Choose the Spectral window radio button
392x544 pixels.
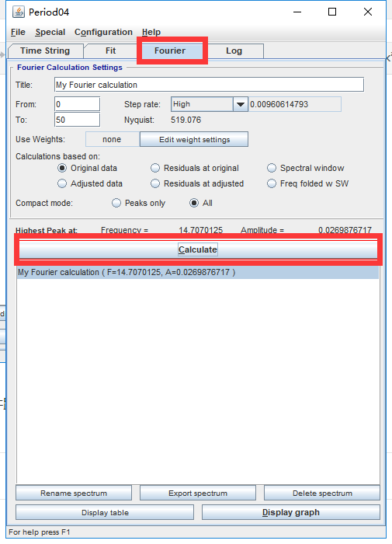pos(272,169)
